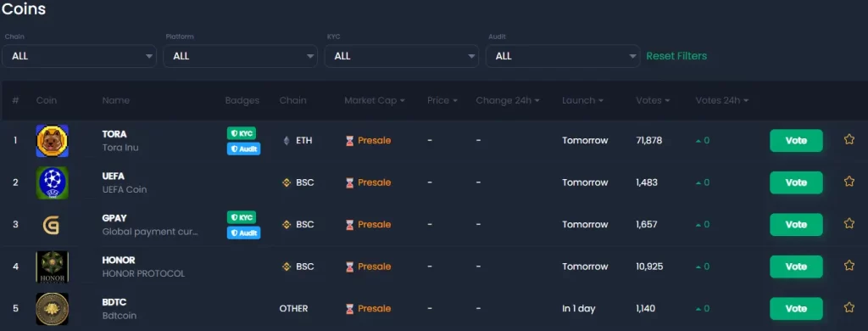
Task: Sort by the Votes 24h column header
Action: [x=722, y=100]
